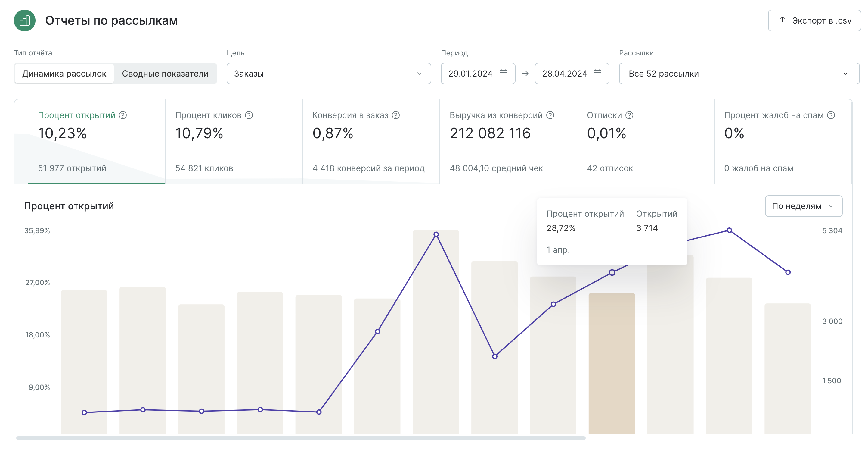Viewport: 868px width, 467px height.
Task: Click the help icon next to Отписки
Action: point(629,115)
